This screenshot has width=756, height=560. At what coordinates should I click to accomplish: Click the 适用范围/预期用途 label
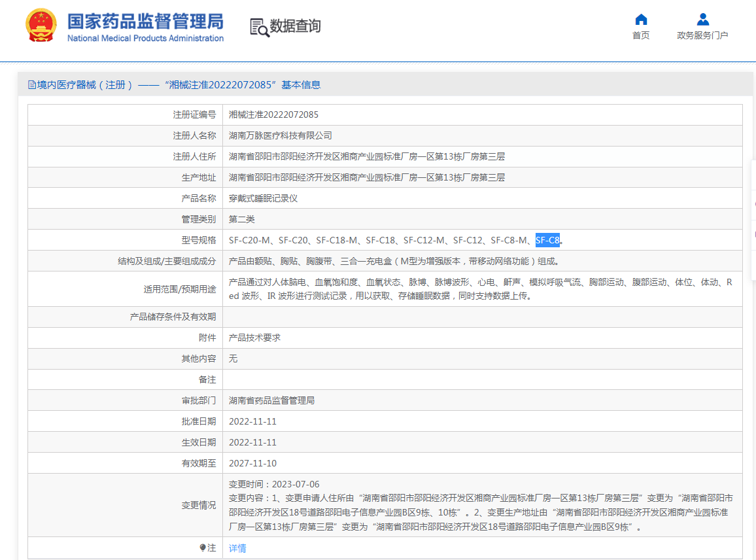(x=179, y=289)
